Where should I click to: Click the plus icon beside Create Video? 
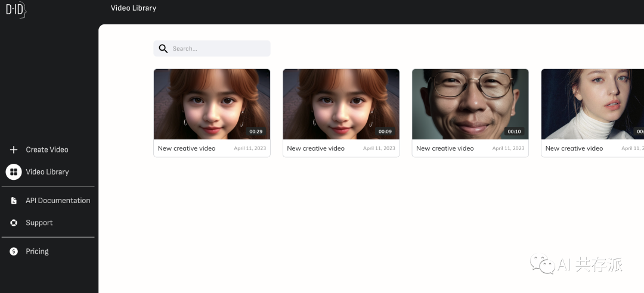(x=14, y=149)
